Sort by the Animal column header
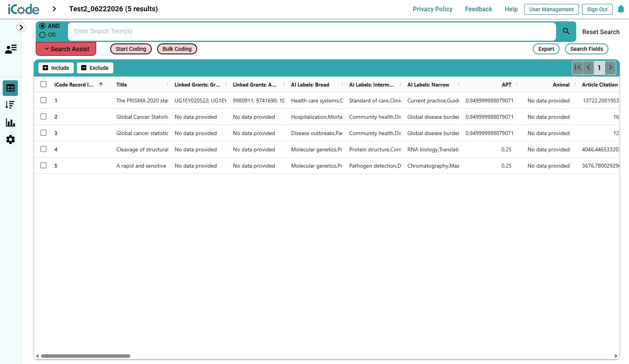This screenshot has height=364, width=629. coord(561,85)
